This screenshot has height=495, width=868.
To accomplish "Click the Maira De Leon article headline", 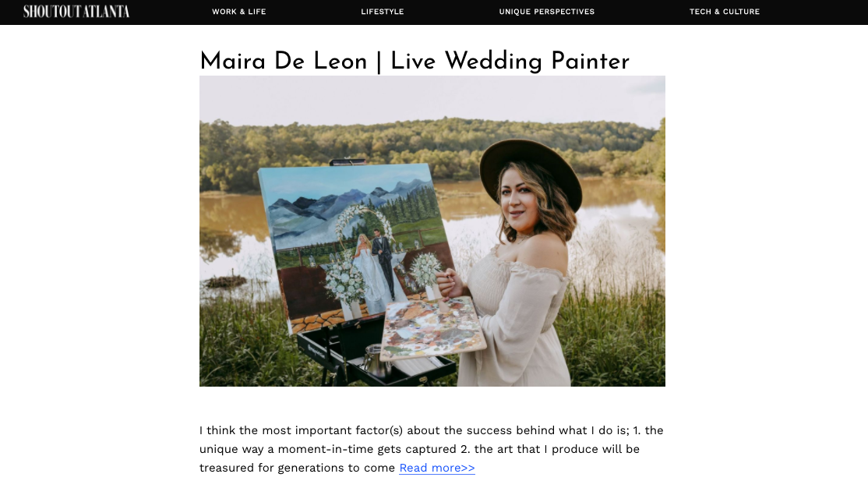I will (x=415, y=61).
